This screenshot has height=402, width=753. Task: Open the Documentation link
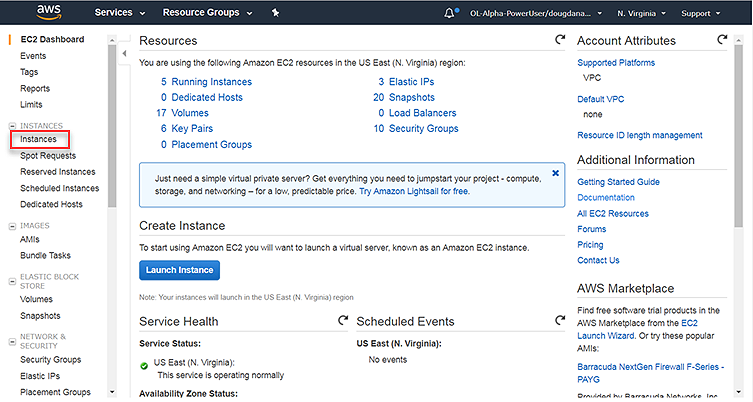[x=606, y=197]
